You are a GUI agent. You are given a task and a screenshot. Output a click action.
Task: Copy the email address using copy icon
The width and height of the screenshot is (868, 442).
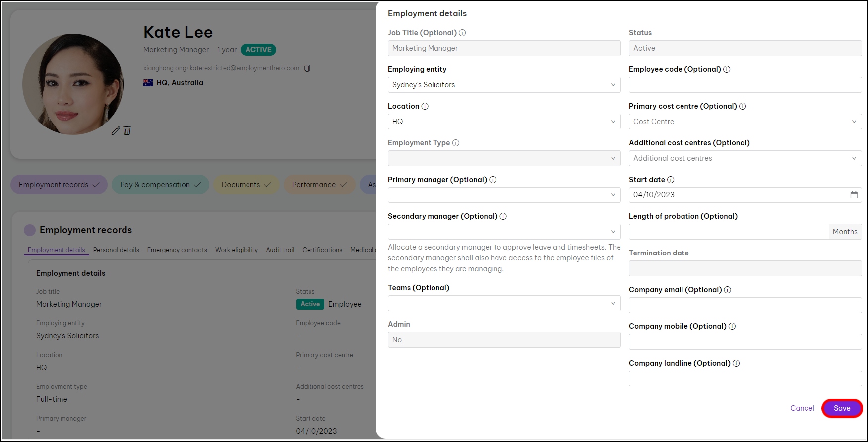click(x=307, y=68)
